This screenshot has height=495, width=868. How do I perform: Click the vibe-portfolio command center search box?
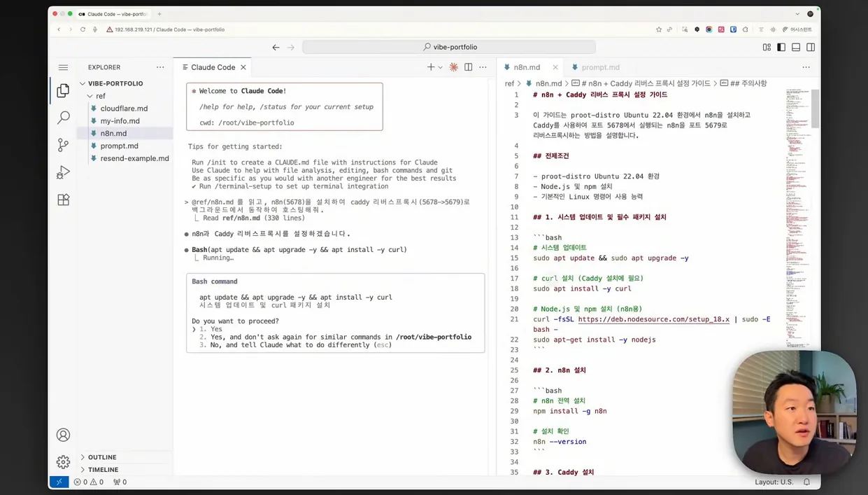click(x=449, y=47)
